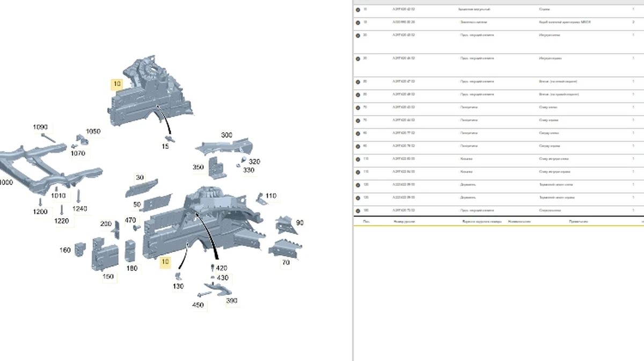Click callout number 90 in the diagram
Image resolution: width=644 pixels, height=361 pixels.
(x=299, y=223)
